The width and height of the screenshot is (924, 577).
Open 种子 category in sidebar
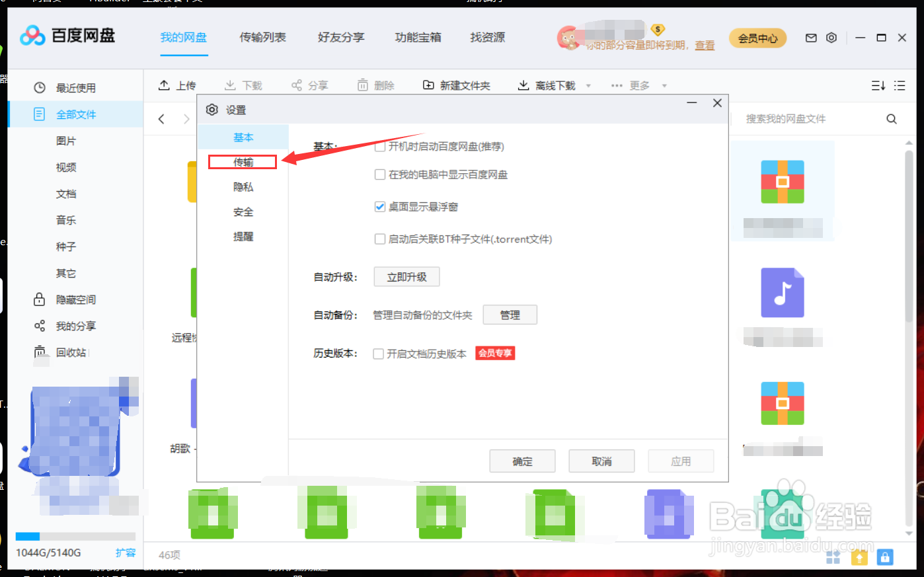(66, 247)
